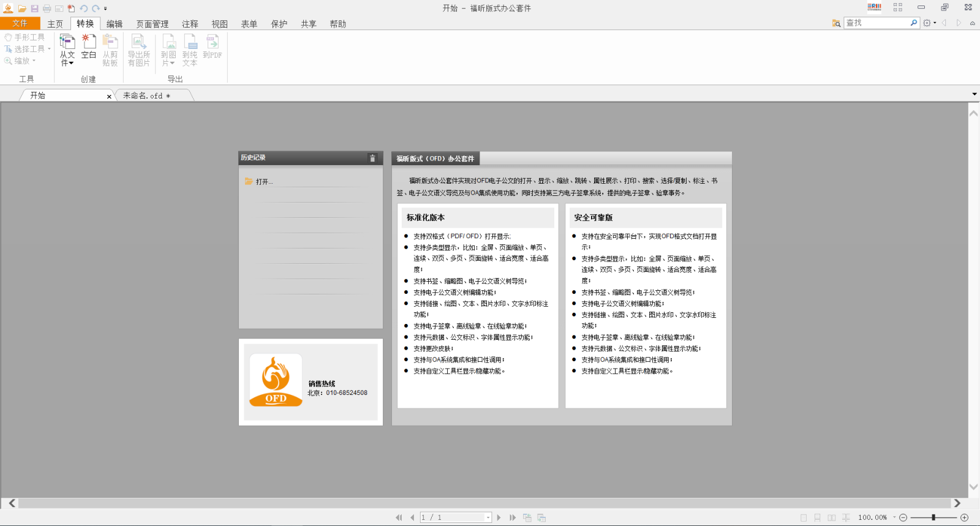980x526 pixels.
Task: Create document 从文件 (from file)
Action: 67,50
